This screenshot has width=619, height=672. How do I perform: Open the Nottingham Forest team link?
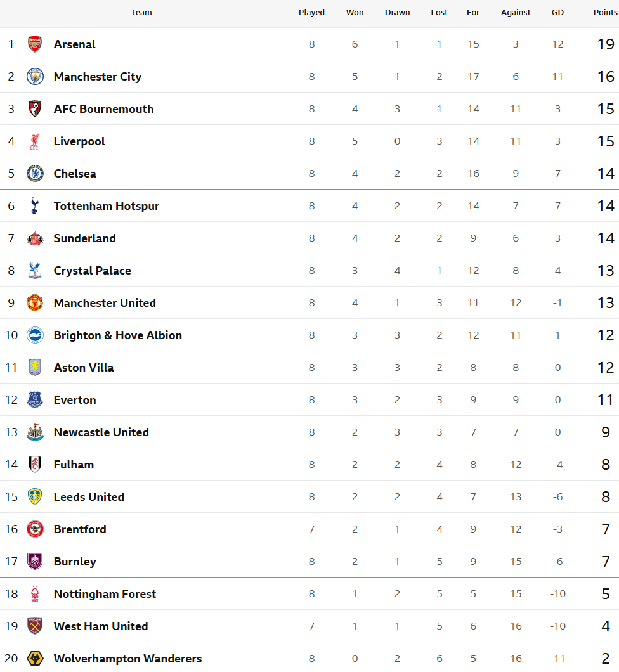[x=105, y=594]
